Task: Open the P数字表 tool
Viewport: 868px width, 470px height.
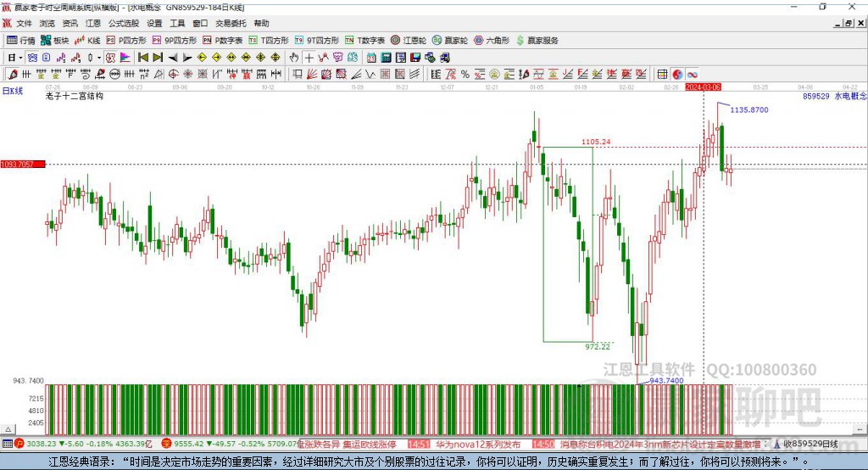Action: (x=223, y=41)
